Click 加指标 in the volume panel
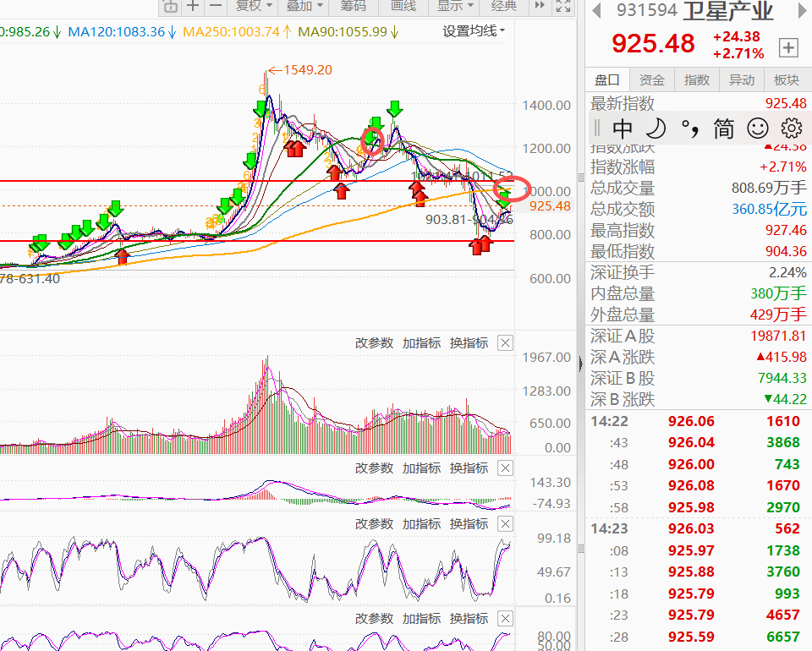This screenshot has height=651, width=812. 421,342
